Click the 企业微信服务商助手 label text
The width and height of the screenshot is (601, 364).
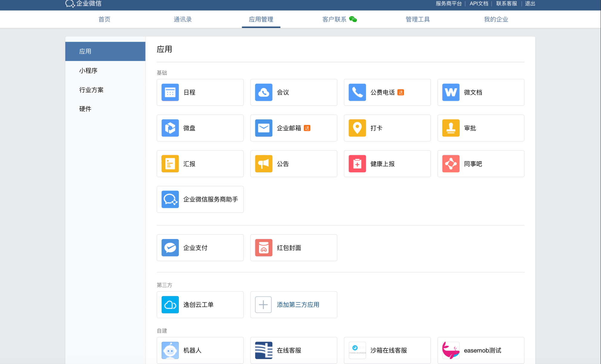tap(210, 199)
